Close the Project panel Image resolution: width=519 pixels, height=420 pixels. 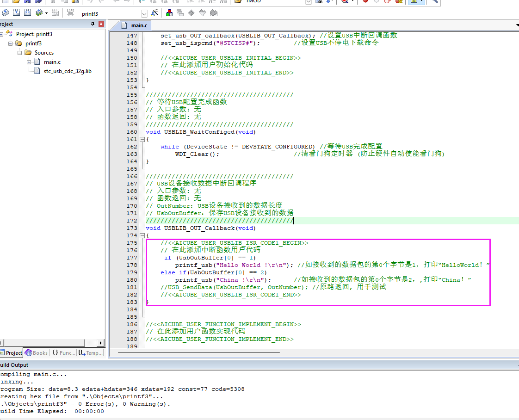click(x=101, y=24)
